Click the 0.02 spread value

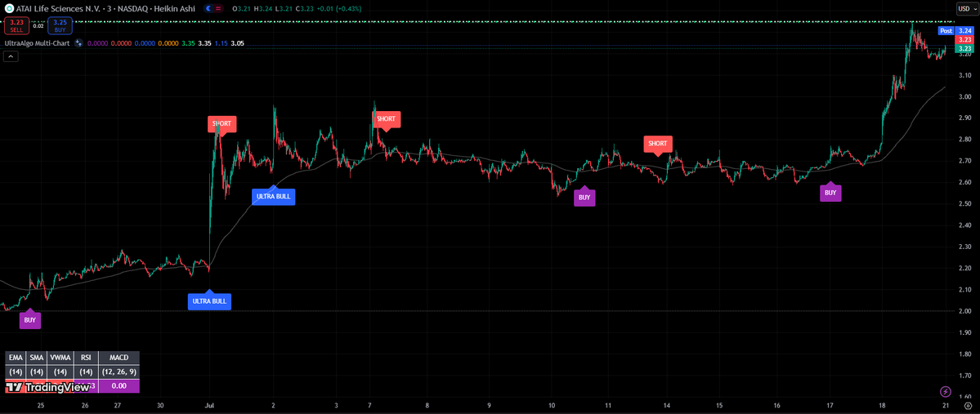tap(38, 26)
